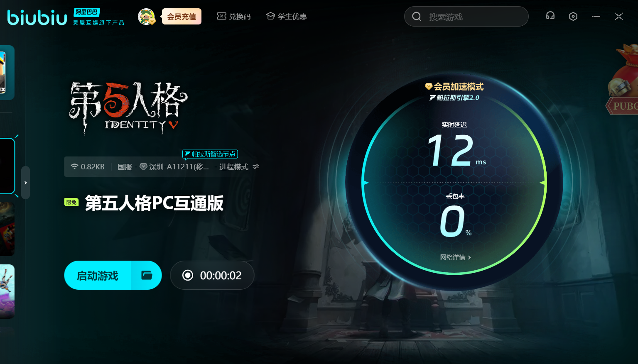
Task: Select the red-themed game thumbnail in sidebar
Action: tap(7, 229)
